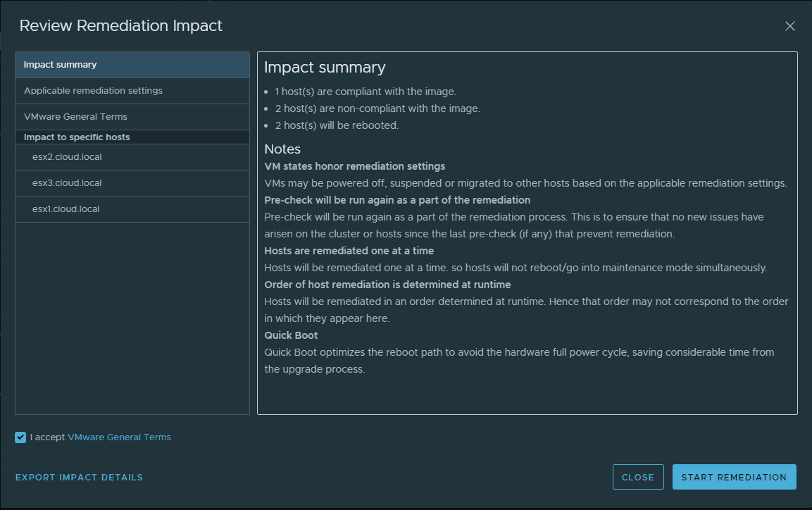The height and width of the screenshot is (510, 812).
Task: Select host esx3.cloud.local
Action: tap(67, 183)
